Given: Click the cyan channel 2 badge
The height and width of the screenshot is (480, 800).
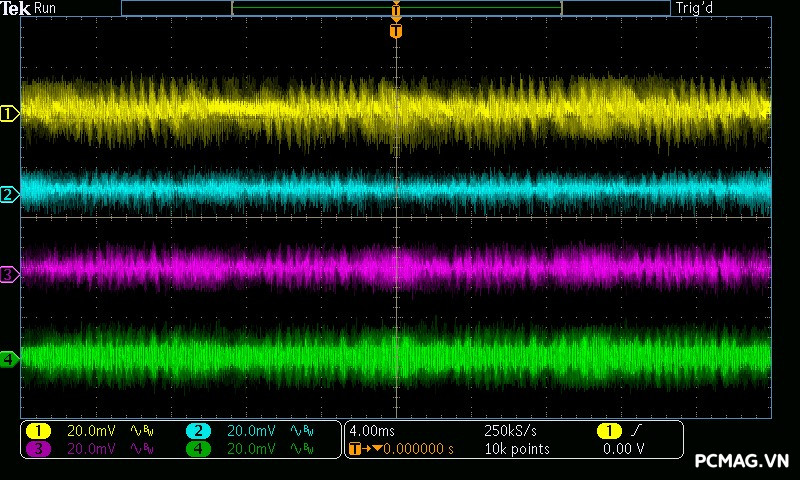Looking at the screenshot, I should pyautogui.click(x=198, y=430).
